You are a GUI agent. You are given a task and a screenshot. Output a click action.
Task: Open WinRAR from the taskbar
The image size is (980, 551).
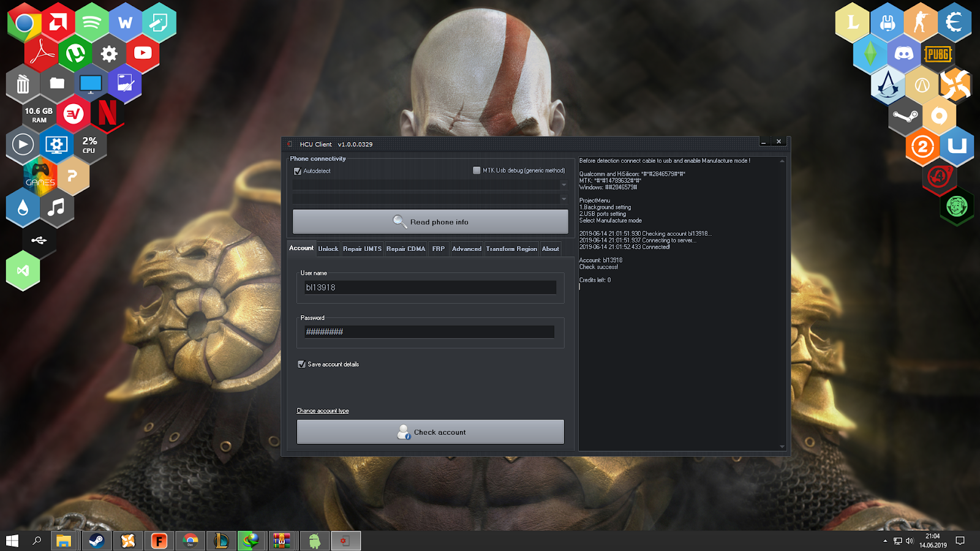(x=282, y=541)
